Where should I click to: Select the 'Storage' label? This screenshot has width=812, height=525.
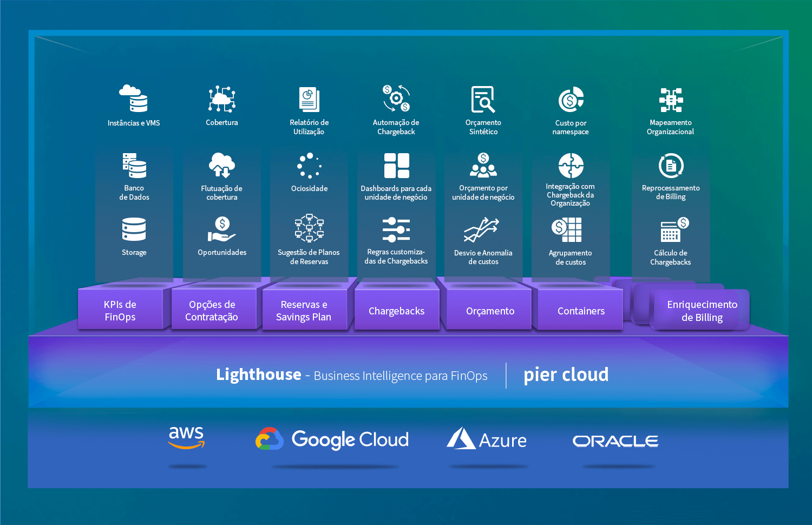[134, 252]
